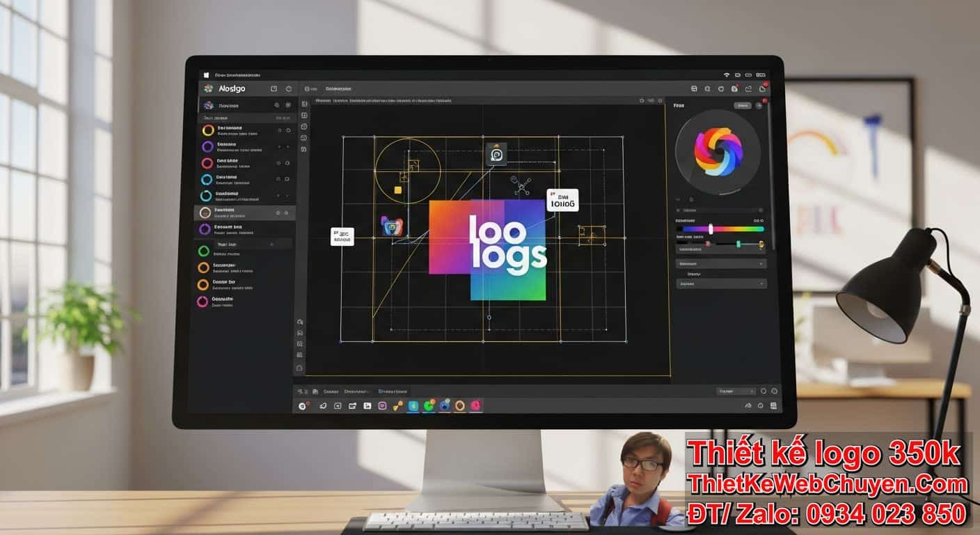Open the lowest dropdown in the color panel
This screenshot has height=535, width=980.
(x=721, y=284)
